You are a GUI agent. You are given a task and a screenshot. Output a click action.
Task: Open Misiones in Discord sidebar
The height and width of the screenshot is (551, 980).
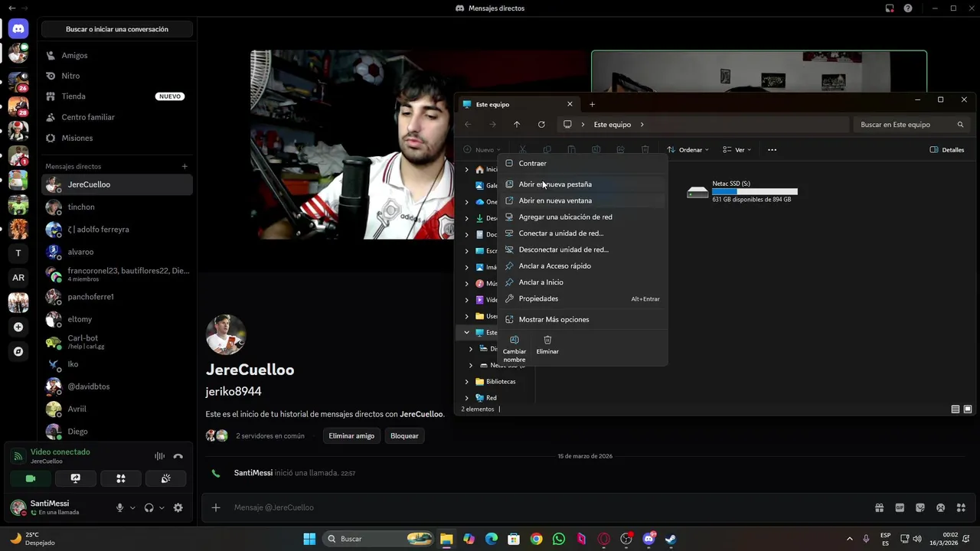coord(117,138)
